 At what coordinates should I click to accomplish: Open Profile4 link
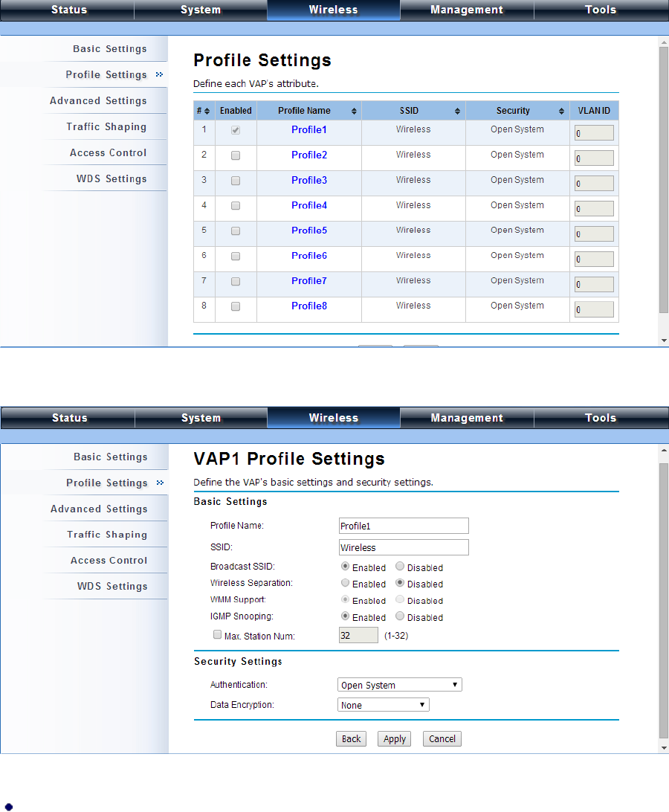309,205
